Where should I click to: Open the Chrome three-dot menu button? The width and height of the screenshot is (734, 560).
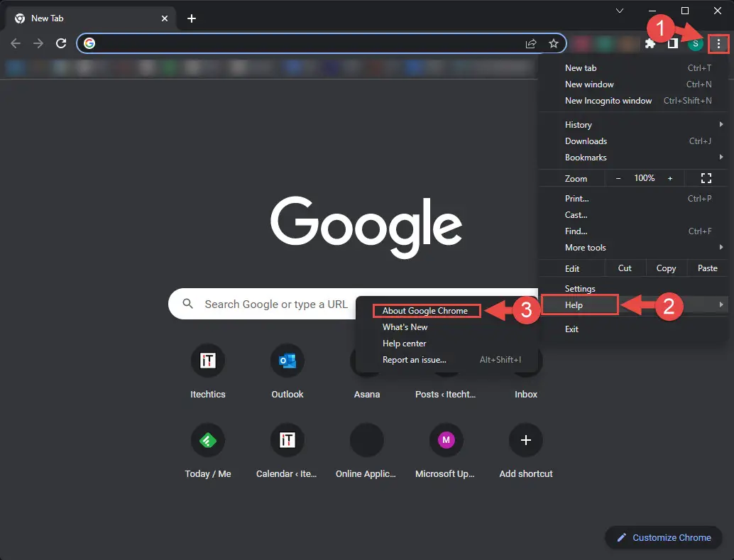point(718,44)
